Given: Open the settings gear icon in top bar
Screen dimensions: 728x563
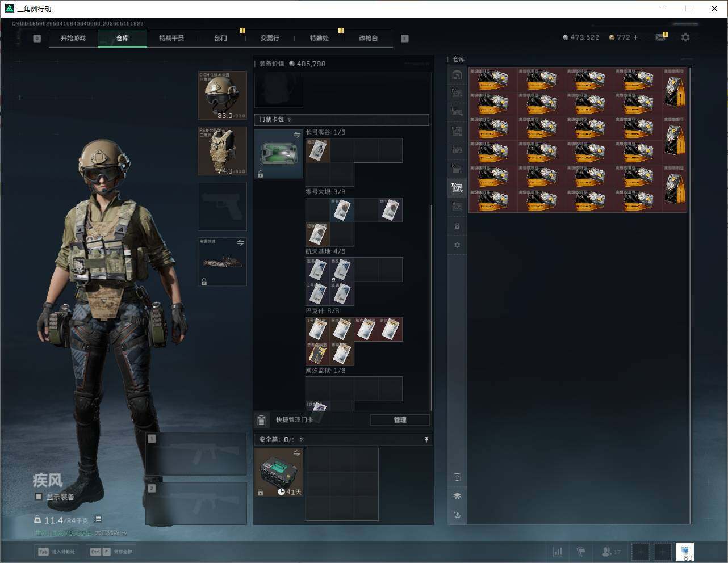Looking at the screenshot, I should 685,37.
